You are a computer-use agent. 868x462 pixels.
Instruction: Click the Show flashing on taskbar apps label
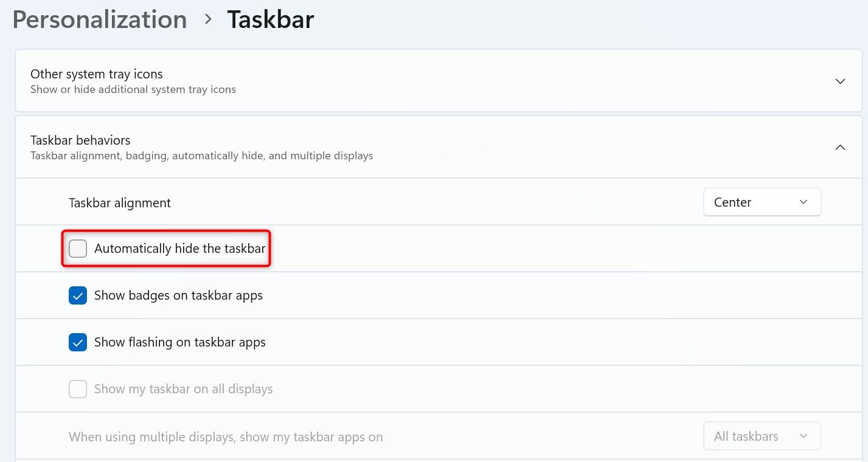click(179, 342)
